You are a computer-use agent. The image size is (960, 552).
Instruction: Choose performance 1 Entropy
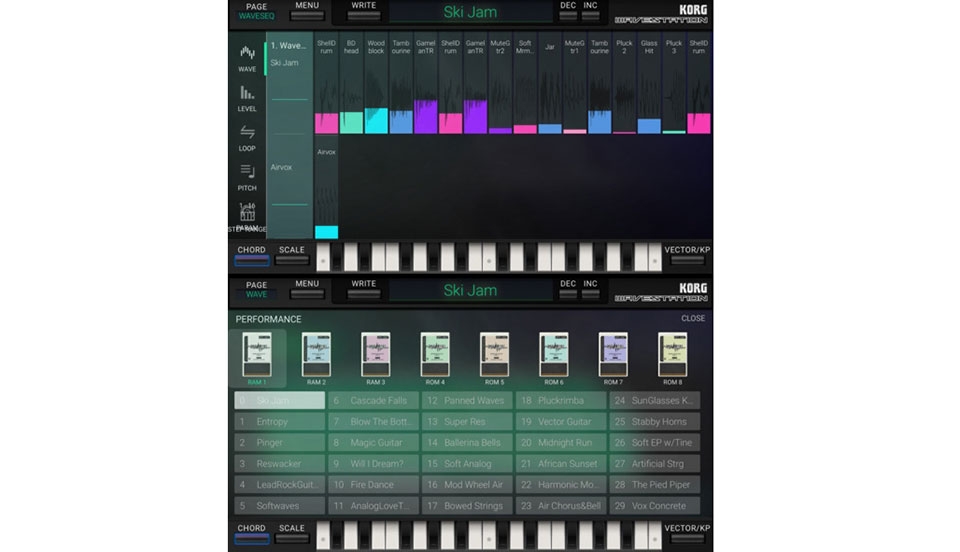280,422
